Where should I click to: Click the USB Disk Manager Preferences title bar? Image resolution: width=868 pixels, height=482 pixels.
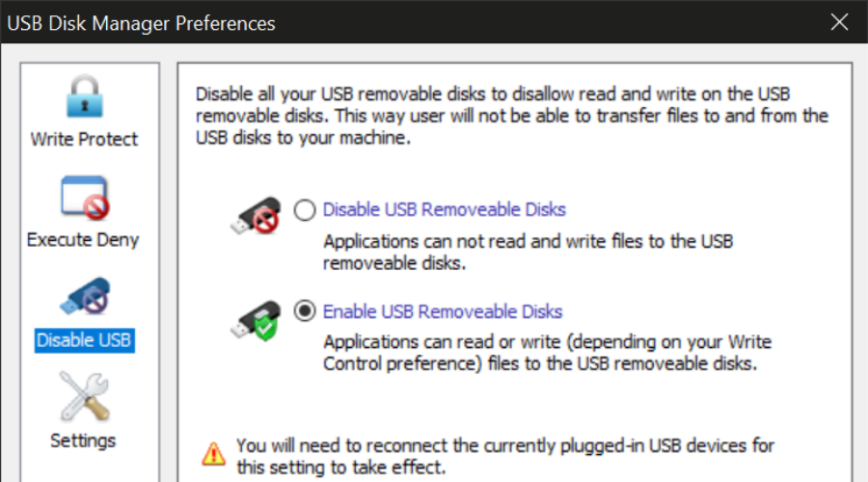(386, 22)
